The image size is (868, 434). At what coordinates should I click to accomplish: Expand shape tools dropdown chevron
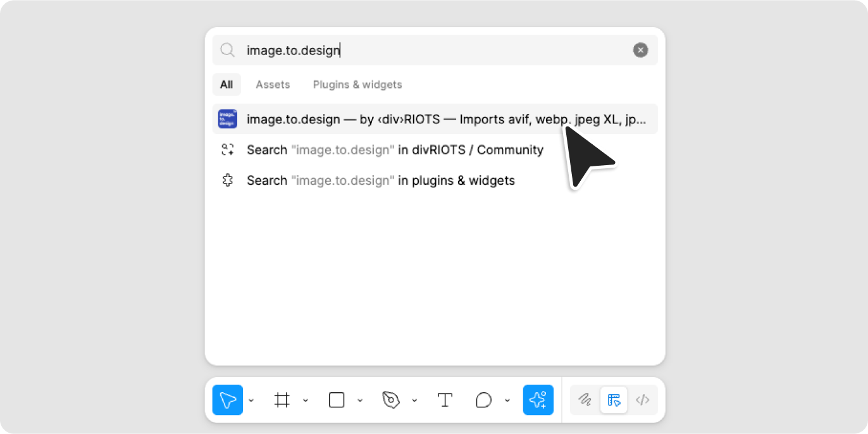360,400
